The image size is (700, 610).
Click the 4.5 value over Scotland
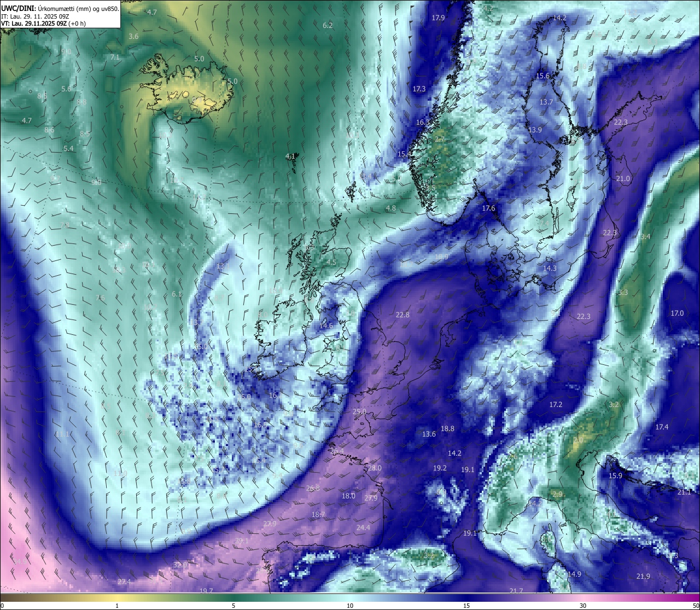(331, 263)
